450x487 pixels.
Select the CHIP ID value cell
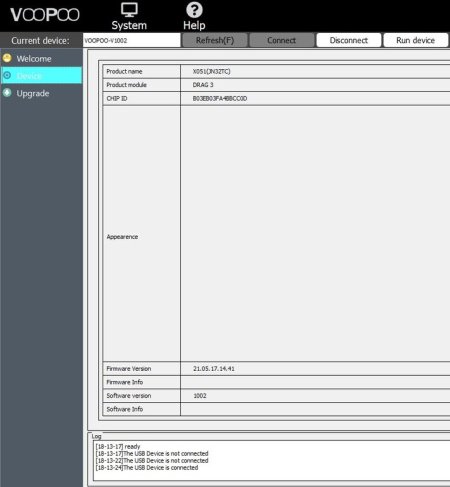coord(315,98)
